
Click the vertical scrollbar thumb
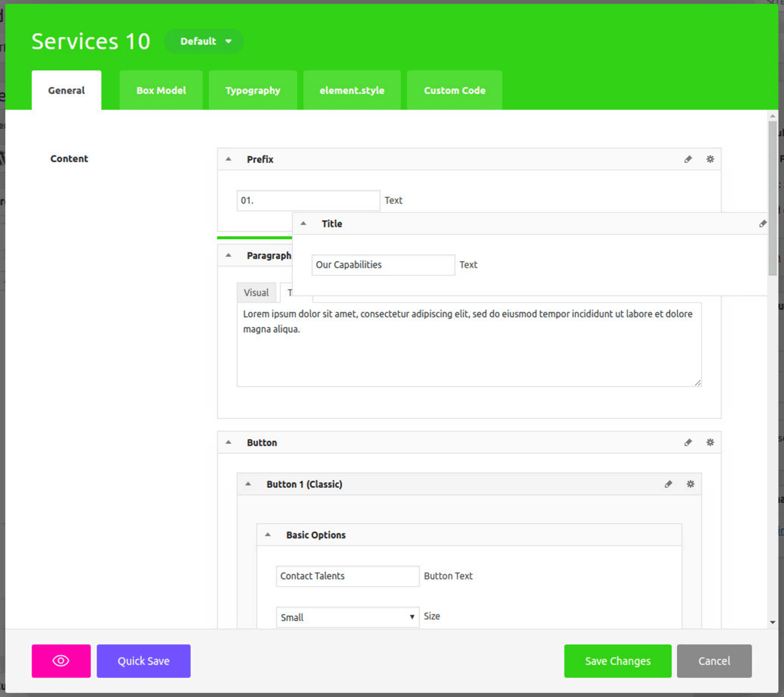[x=773, y=198]
